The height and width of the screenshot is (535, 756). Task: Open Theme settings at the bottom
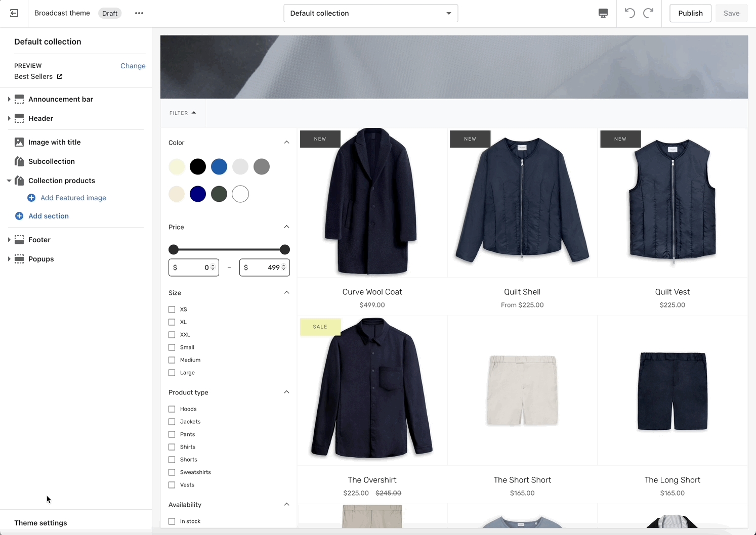(40, 523)
